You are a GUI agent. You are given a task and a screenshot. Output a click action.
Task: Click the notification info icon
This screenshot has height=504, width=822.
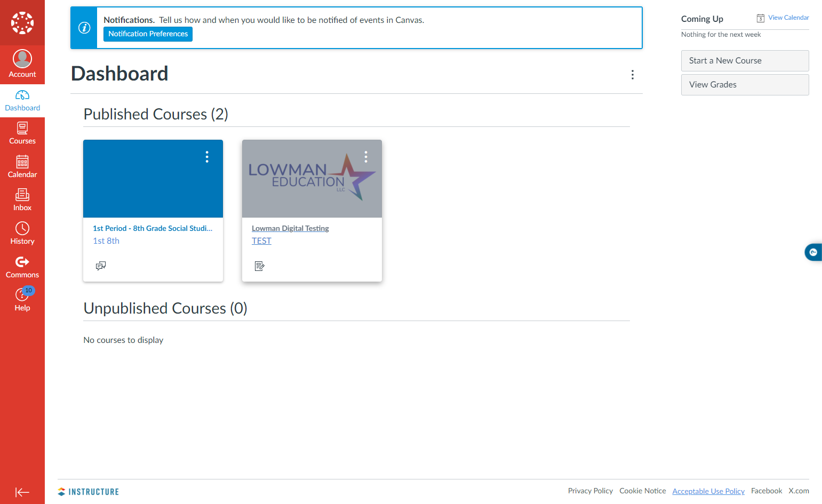click(84, 28)
